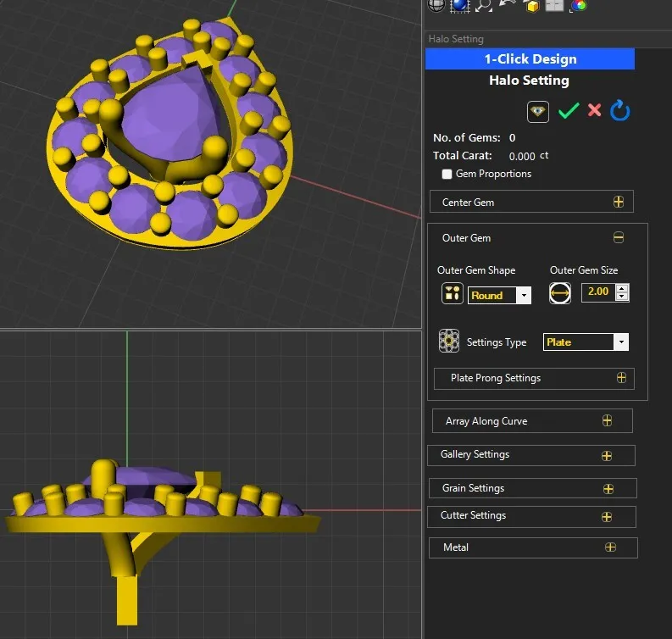Image resolution: width=672 pixels, height=639 pixels.
Task: Increase Outer Gem Size with up arrow
Action: tap(623, 287)
